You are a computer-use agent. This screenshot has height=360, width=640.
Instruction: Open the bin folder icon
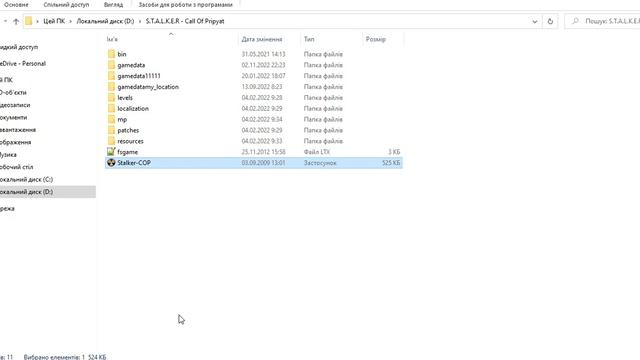111,54
